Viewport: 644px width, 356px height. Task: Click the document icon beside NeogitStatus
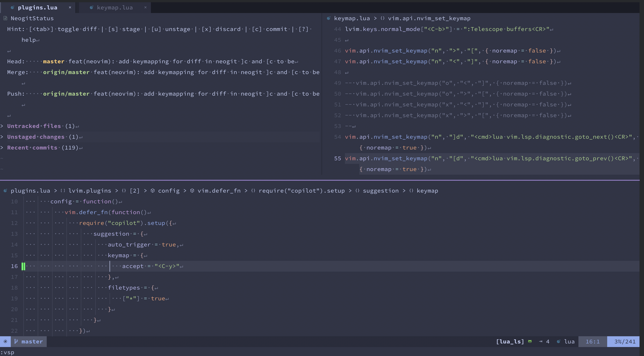pyautogui.click(x=5, y=18)
